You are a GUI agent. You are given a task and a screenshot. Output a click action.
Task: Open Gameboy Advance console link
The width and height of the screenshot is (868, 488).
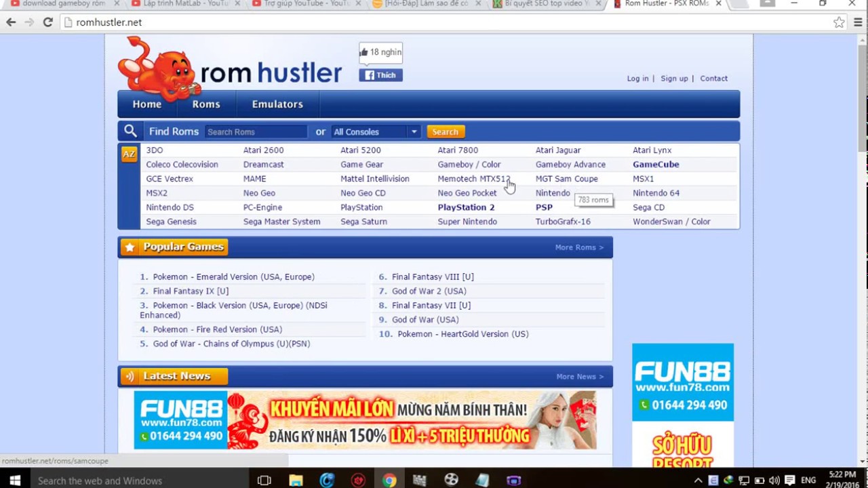(x=570, y=165)
